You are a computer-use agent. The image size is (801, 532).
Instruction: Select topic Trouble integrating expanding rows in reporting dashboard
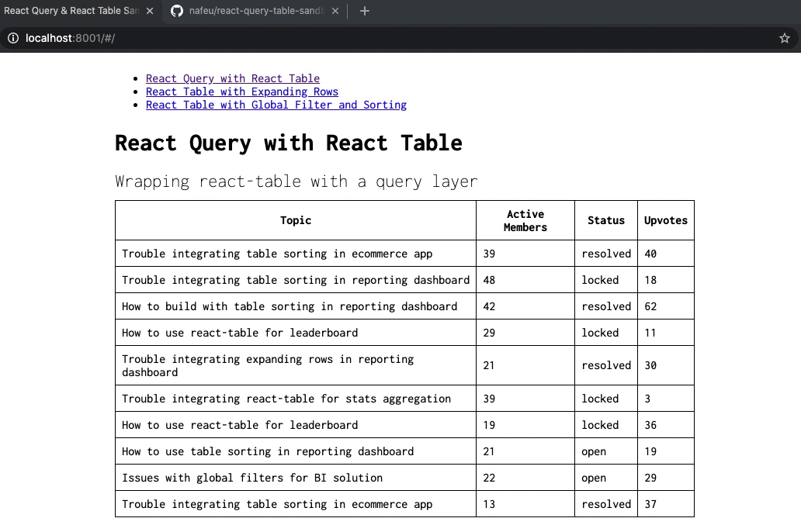click(x=268, y=365)
